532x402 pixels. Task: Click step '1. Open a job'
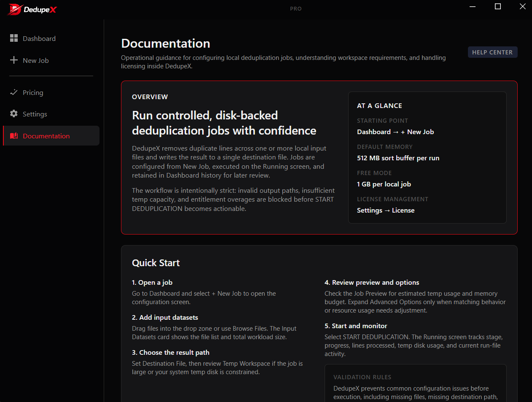tap(152, 283)
